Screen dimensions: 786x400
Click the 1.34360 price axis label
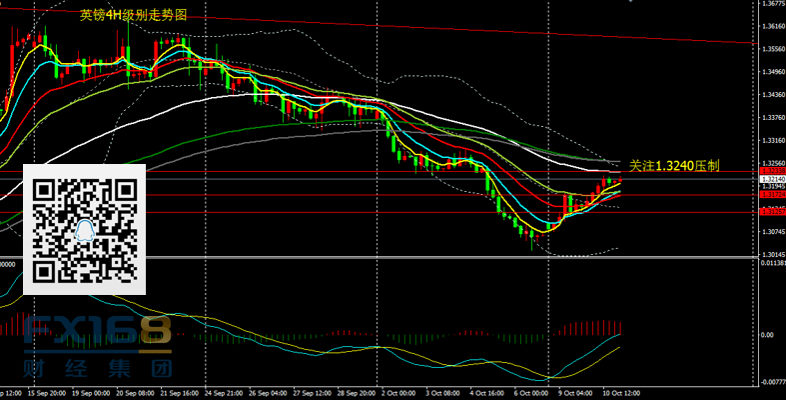[x=771, y=95]
